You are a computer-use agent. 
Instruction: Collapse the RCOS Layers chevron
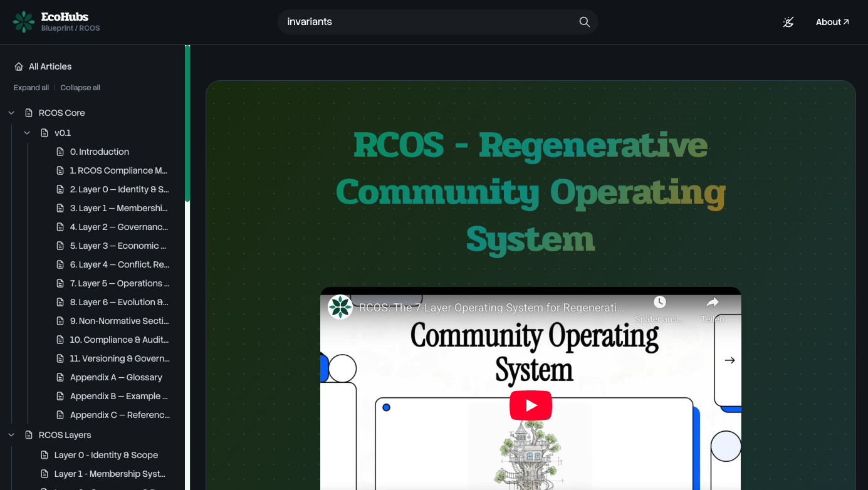(x=11, y=435)
